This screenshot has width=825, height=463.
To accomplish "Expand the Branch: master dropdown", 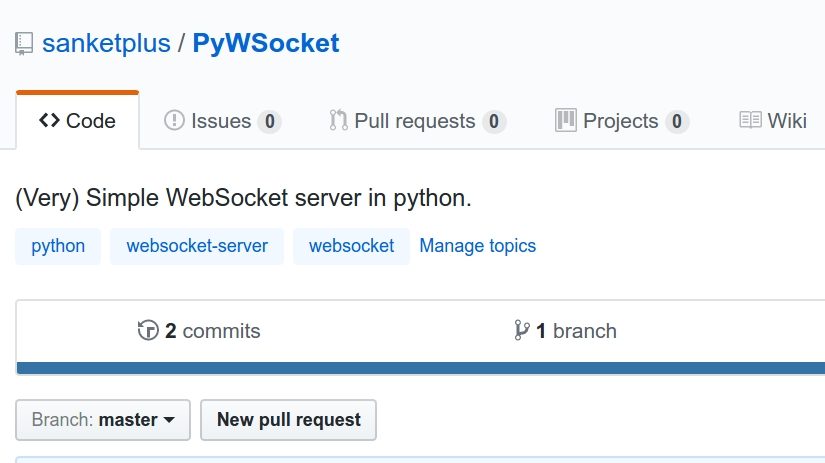I will coord(103,420).
